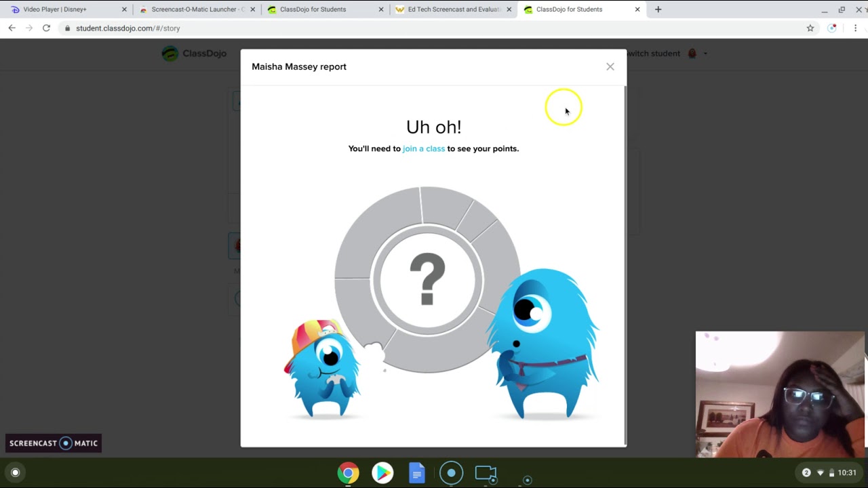Open Google Play Store from shelf

[x=382, y=472]
